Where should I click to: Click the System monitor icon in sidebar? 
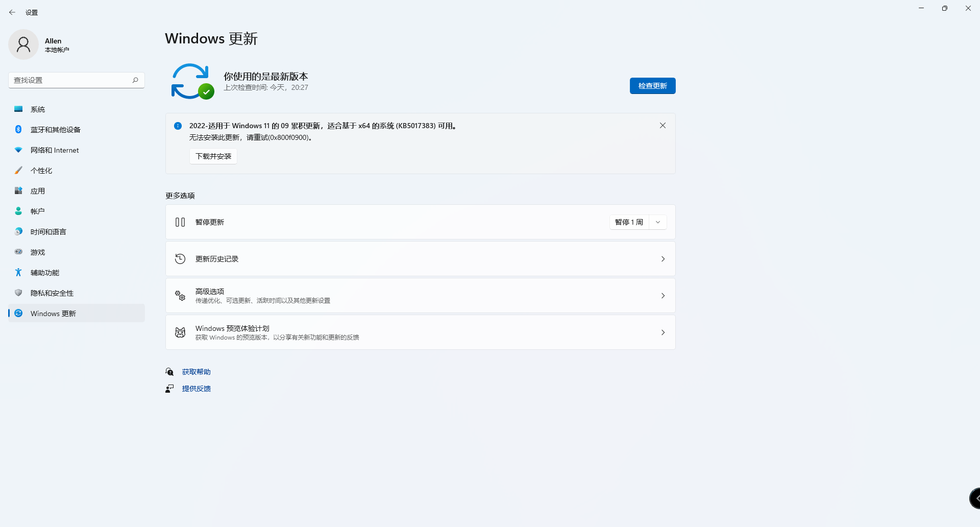(x=18, y=109)
